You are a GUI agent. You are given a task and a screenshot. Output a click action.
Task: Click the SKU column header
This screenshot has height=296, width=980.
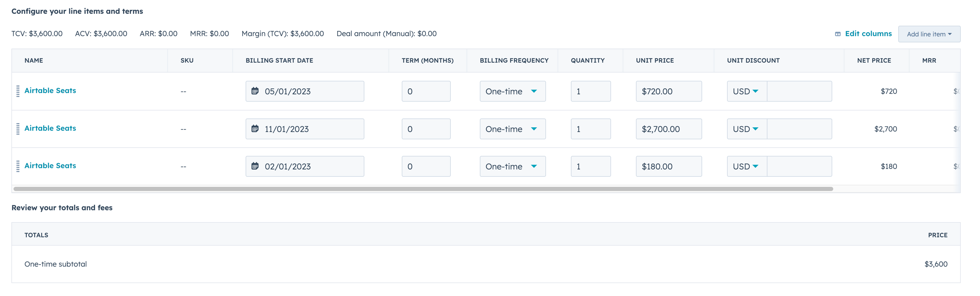187,61
